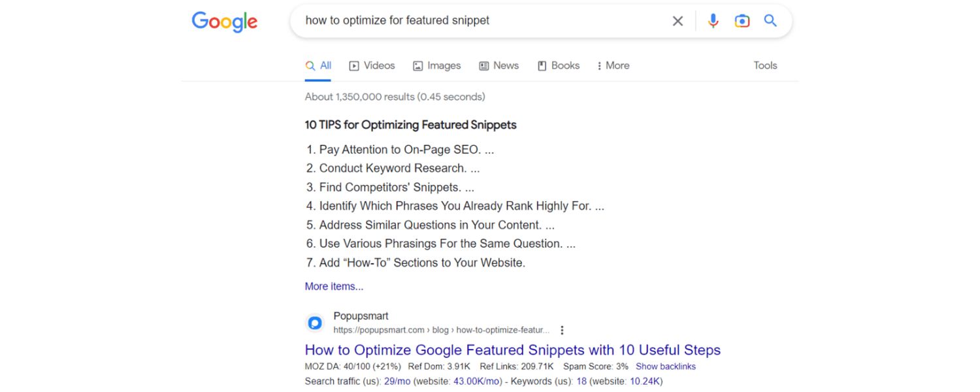Viewport: 980px width, 392px height.
Task: Click Show backlinks for the Popupsmart result
Action: pos(665,367)
